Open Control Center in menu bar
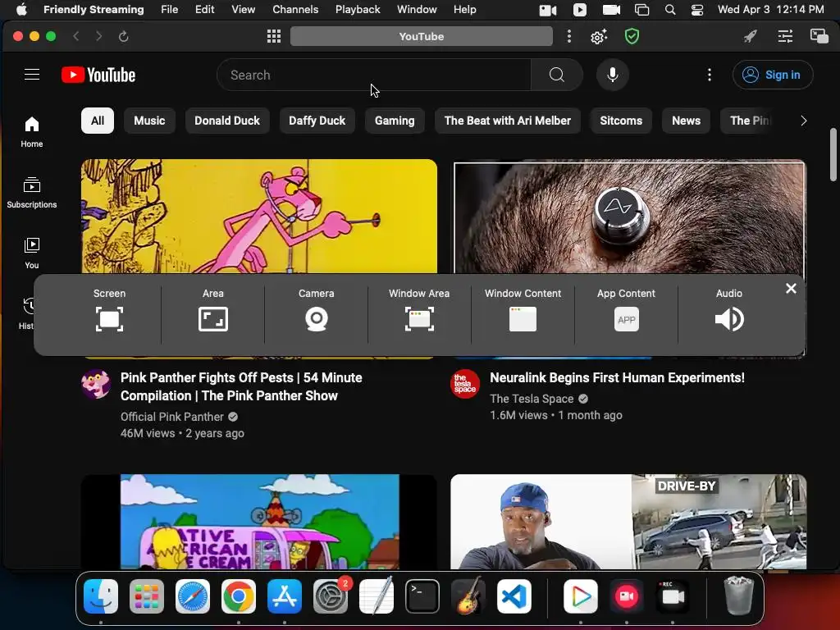 point(697,10)
